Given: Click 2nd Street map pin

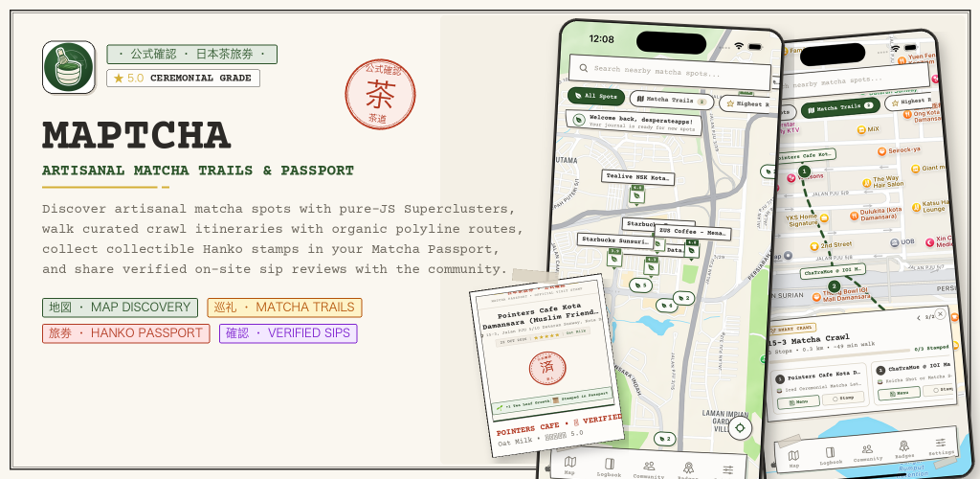Looking at the screenshot, I should (813, 246).
